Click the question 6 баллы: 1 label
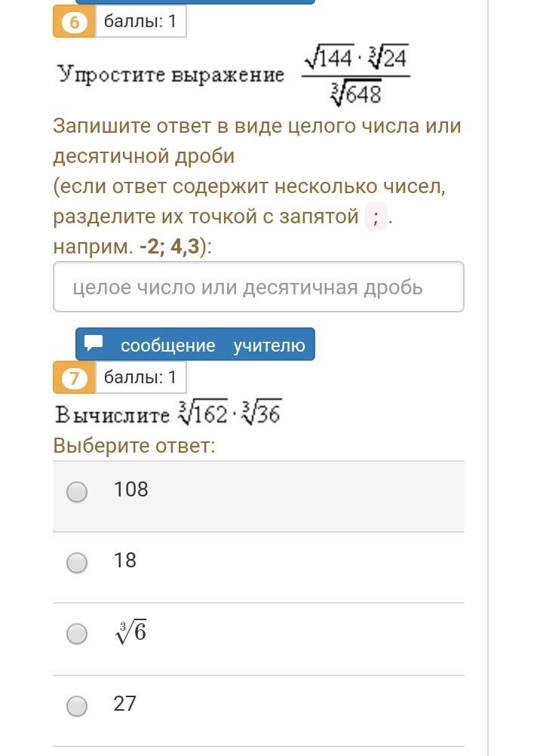This screenshot has height=756, width=543. [x=140, y=21]
